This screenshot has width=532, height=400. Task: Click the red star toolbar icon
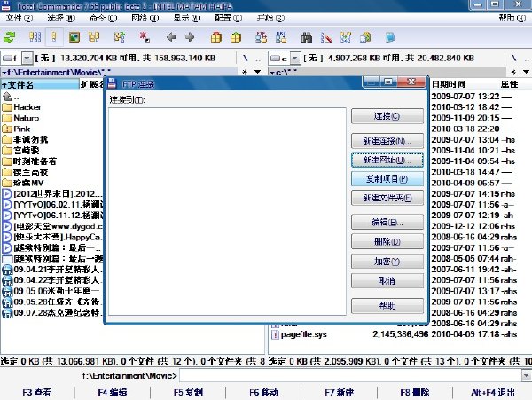click(145, 37)
